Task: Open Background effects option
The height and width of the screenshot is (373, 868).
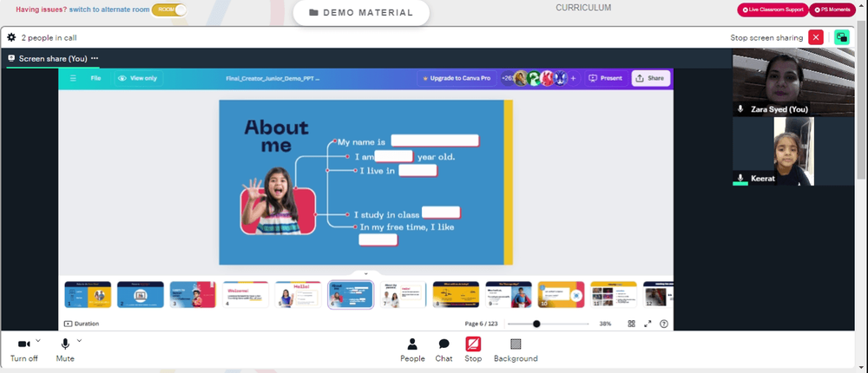Action: [x=516, y=350]
